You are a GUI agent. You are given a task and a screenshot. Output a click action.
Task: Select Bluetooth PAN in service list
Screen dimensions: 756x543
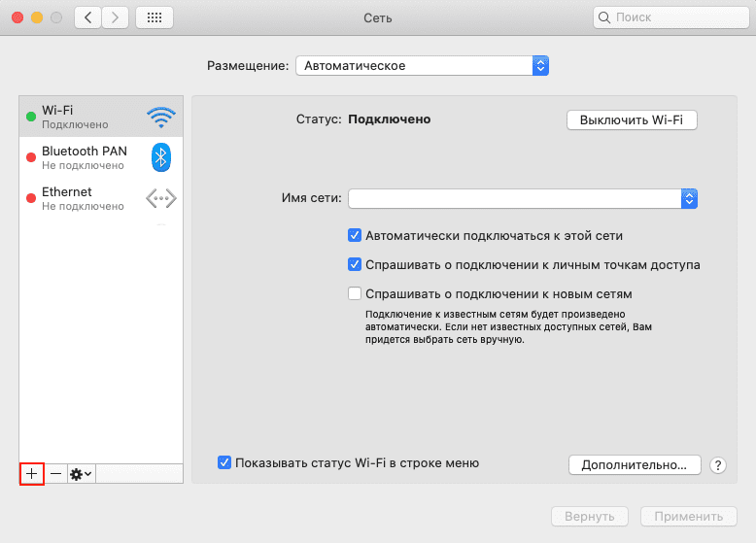tap(85, 157)
